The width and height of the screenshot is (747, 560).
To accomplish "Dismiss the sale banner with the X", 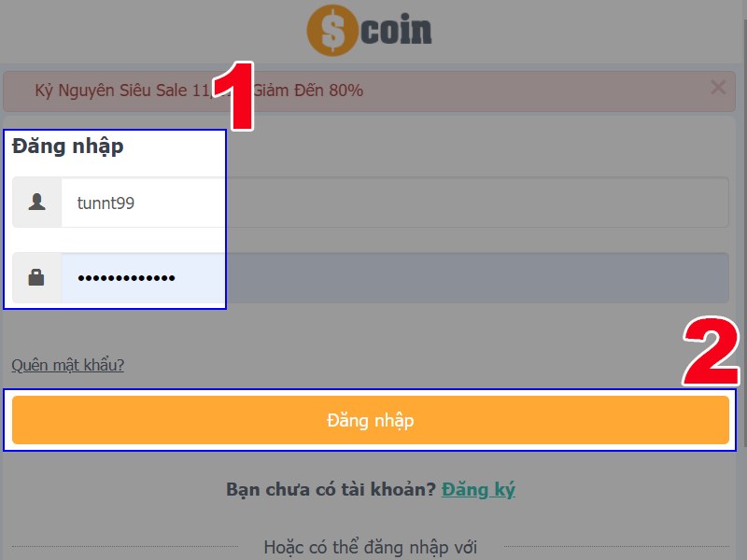I will [718, 87].
